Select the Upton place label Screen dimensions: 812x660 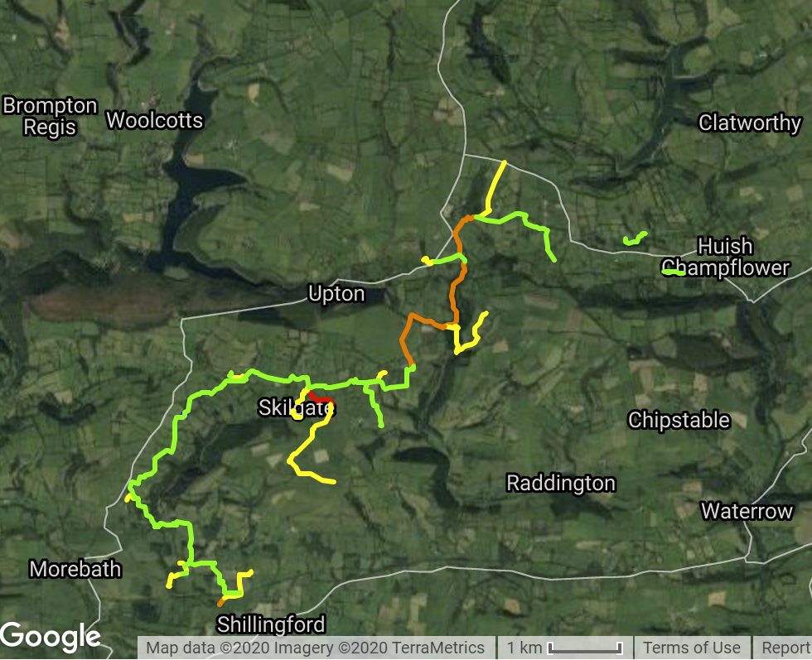(336, 293)
